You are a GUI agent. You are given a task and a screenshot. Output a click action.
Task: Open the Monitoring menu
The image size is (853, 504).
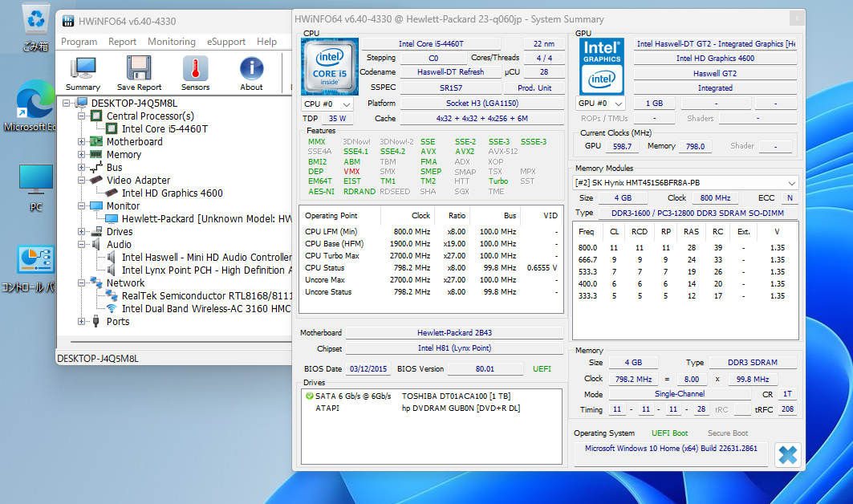click(171, 42)
